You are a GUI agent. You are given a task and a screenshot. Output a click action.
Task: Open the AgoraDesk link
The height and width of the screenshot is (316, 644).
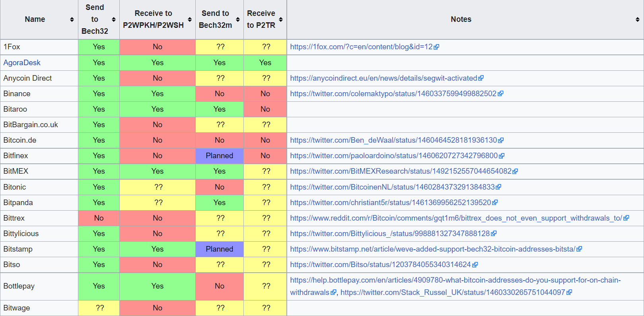(22, 63)
